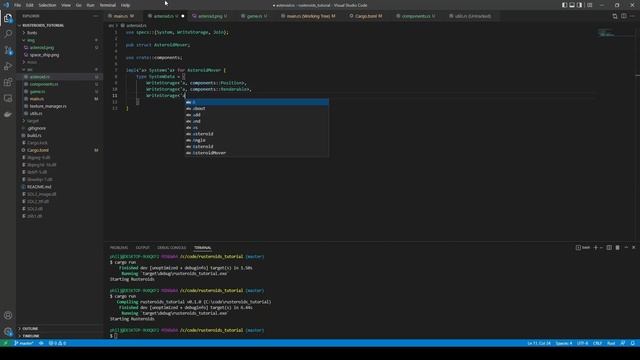Open editor more actions ellipsis
The image size is (640, 360).
pos(632,16)
